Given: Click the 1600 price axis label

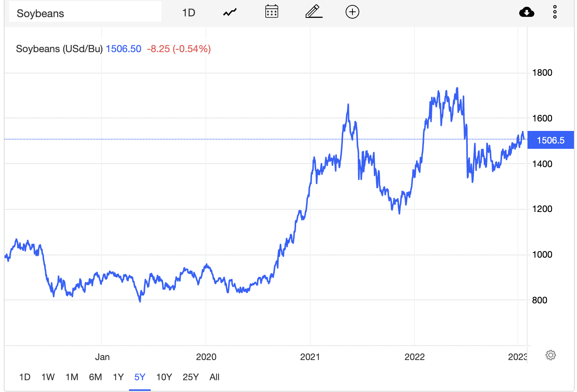Looking at the screenshot, I should [x=542, y=118].
